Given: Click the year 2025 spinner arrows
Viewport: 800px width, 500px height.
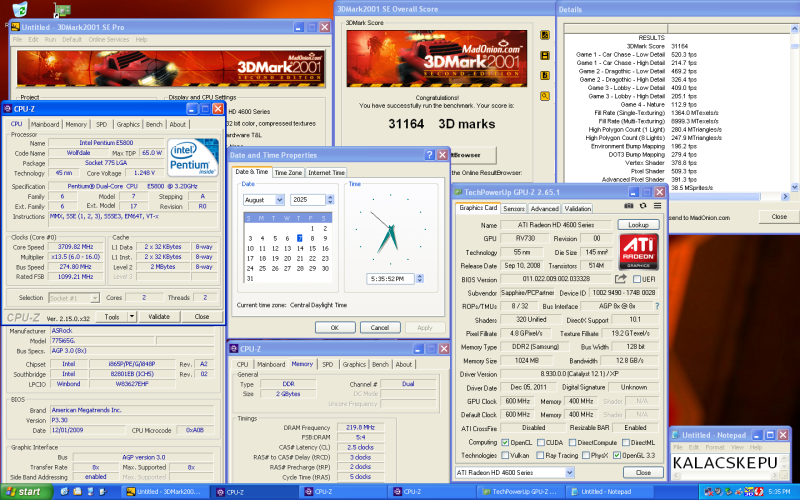Looking at the screenshot, I should click(330, 200).
